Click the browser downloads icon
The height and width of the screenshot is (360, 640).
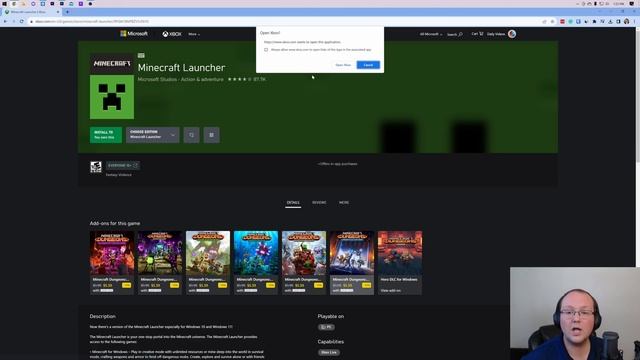coord(610,21)
